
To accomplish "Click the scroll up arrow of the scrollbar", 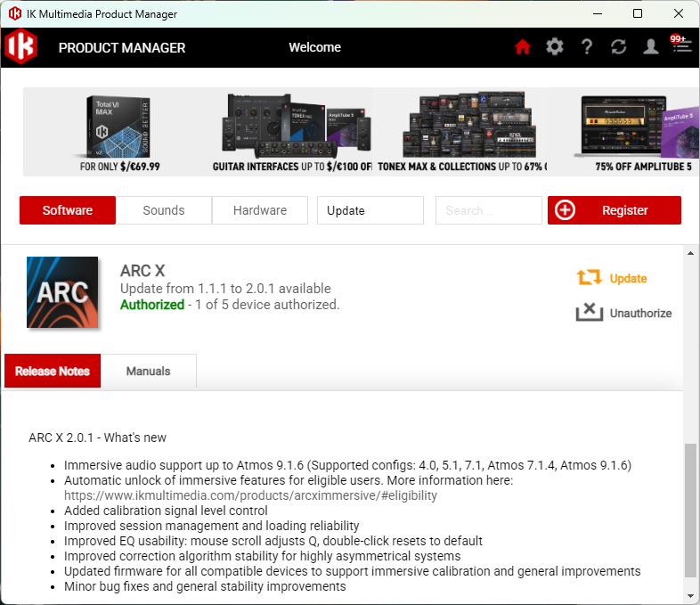I will pos(690,253).
